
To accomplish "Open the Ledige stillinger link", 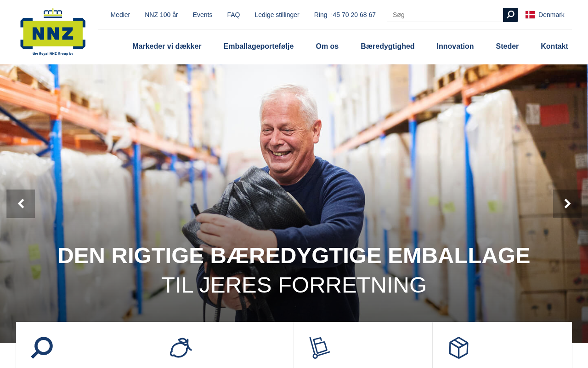I will [x=277, y=15].
